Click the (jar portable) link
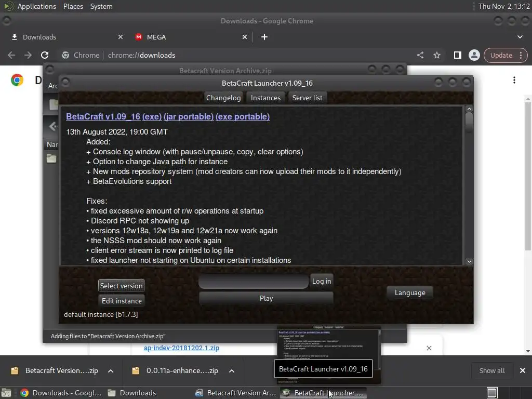532x399 pixels. (x=189, y=117)
